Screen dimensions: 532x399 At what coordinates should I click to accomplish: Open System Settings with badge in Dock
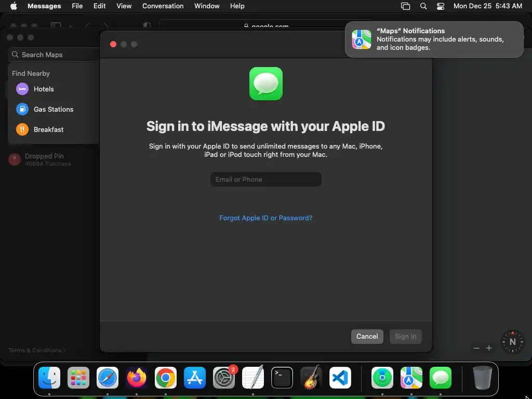coord(224,378)
